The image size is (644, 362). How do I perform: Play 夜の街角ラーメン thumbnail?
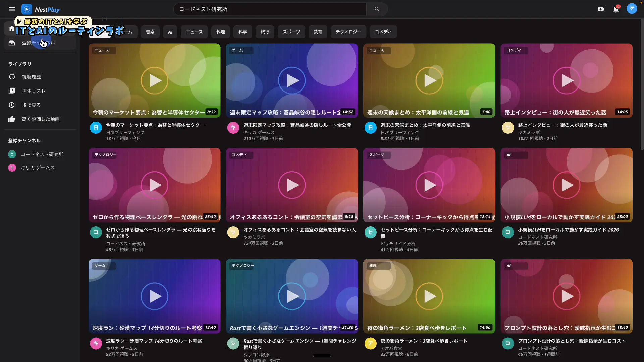[x=429, y=296]
